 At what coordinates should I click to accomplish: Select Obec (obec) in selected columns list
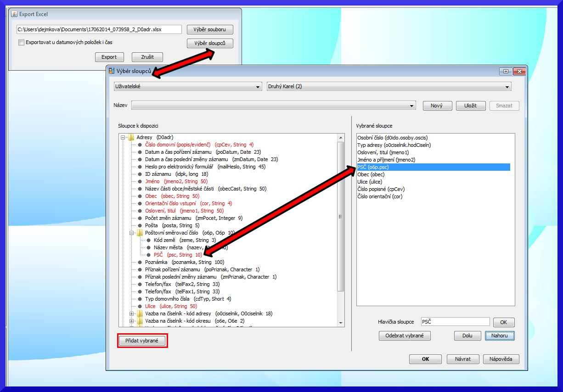pyautogui.click(x=371, y=174)
